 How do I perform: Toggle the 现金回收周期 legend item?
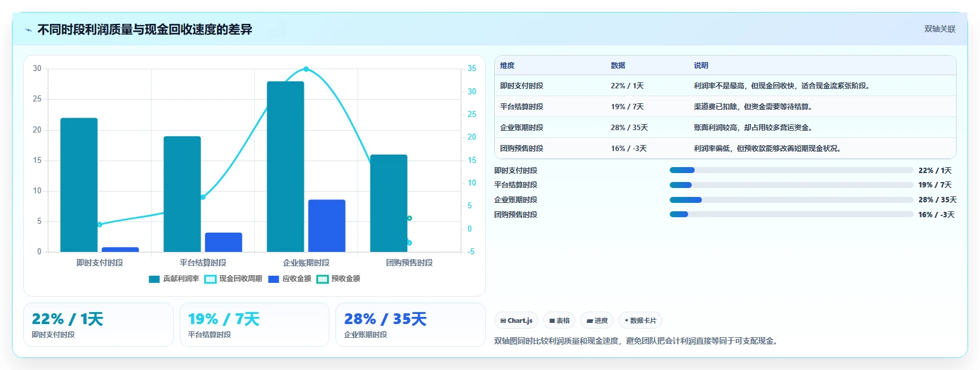tap(233, 279)
